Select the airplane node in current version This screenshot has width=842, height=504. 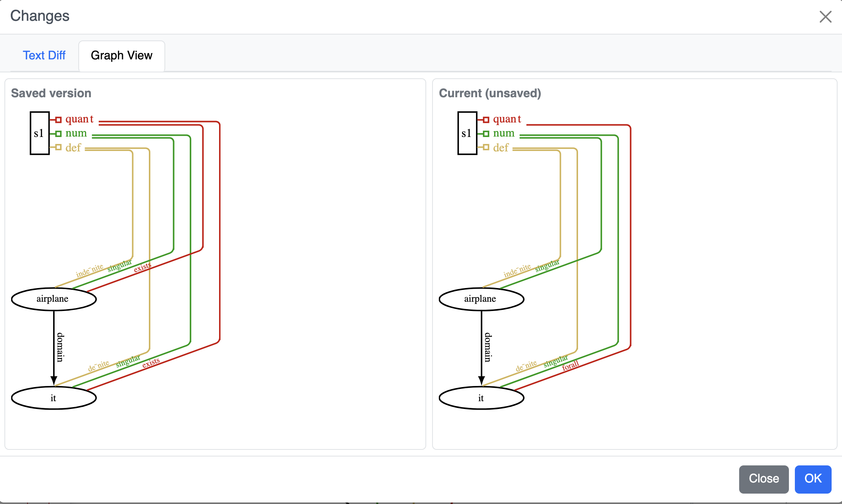[481, 299]
